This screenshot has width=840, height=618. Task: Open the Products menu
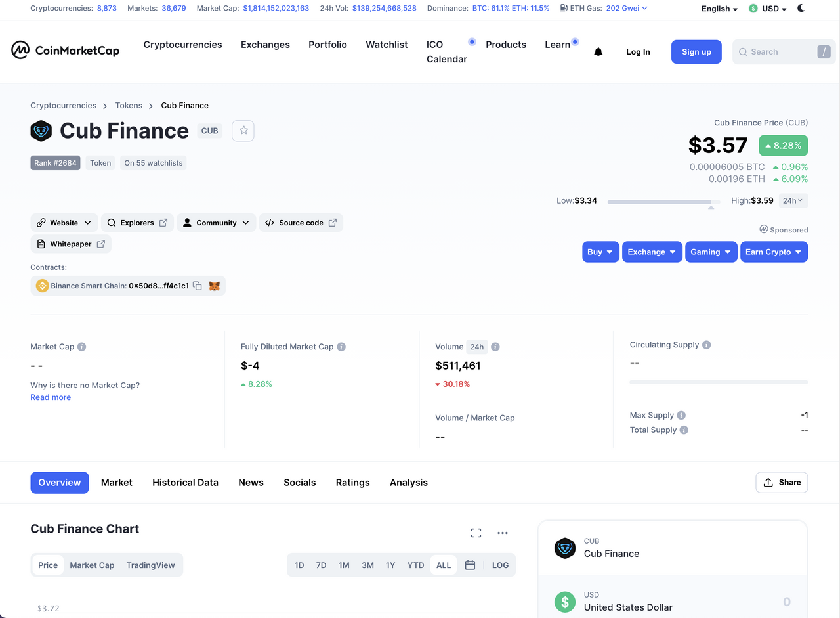[506, 45]
